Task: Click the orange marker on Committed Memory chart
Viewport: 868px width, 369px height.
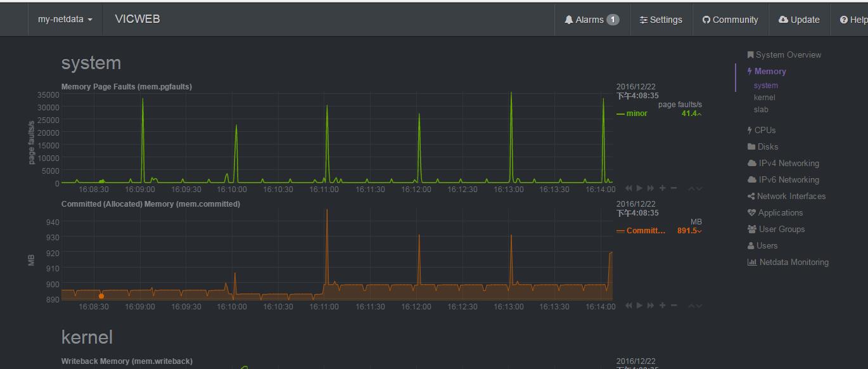Action: click(x=101, y=296)
